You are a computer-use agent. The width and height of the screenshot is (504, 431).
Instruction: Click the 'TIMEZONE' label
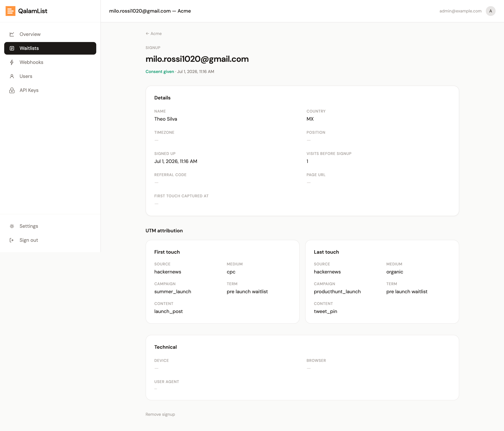tap(164, 133)
